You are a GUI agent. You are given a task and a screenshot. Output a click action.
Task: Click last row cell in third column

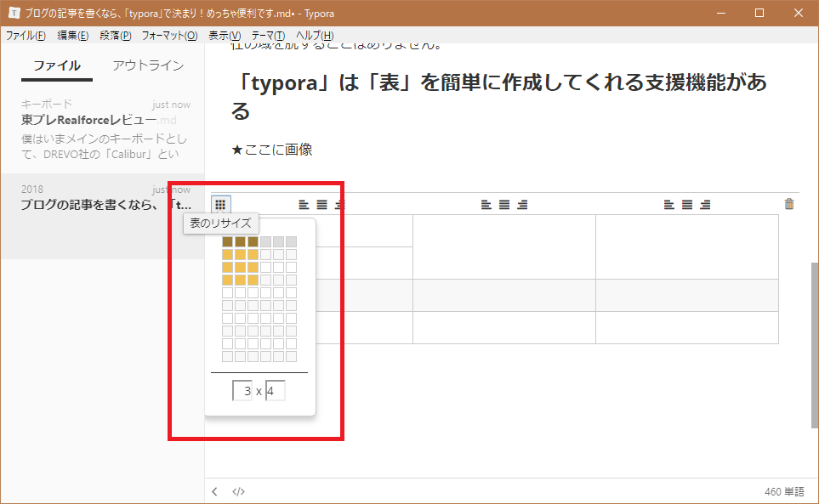pos(687,328)
